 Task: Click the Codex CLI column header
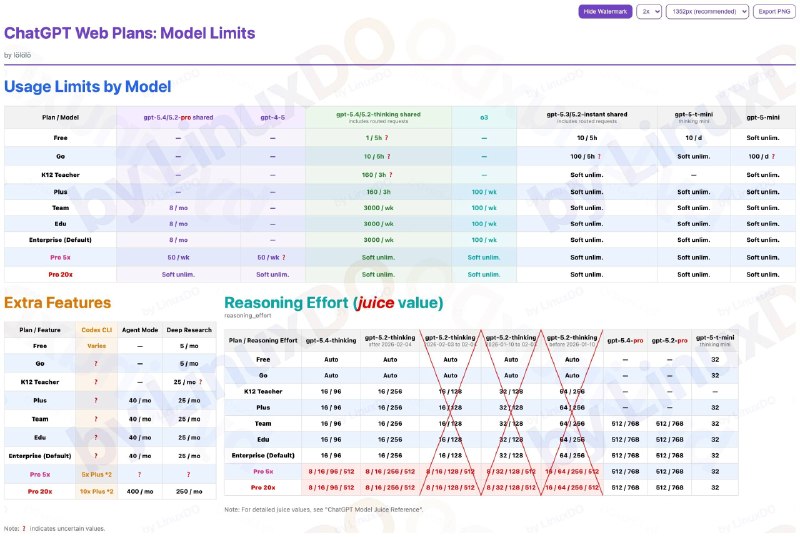pyautogui.click(x=97, y=329)
